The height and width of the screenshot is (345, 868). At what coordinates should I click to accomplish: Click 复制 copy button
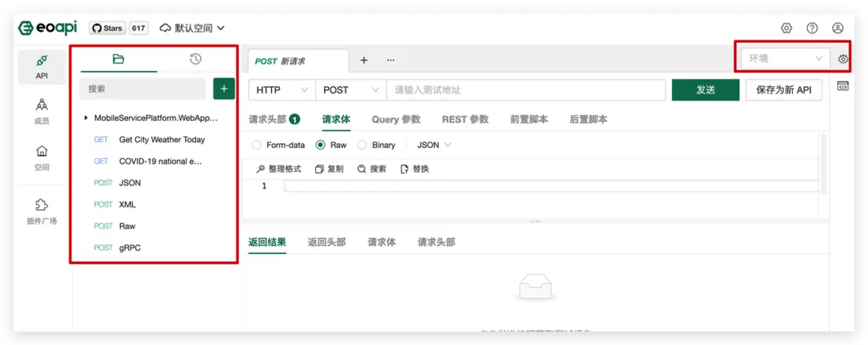(330, 169)
